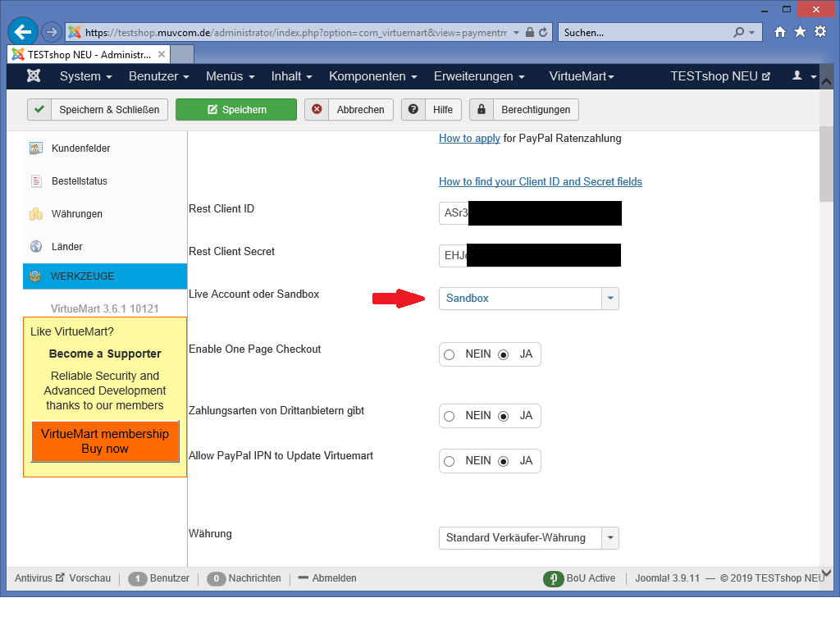
Task: Click the browser back arrow button
Action: tap(23, 32)
